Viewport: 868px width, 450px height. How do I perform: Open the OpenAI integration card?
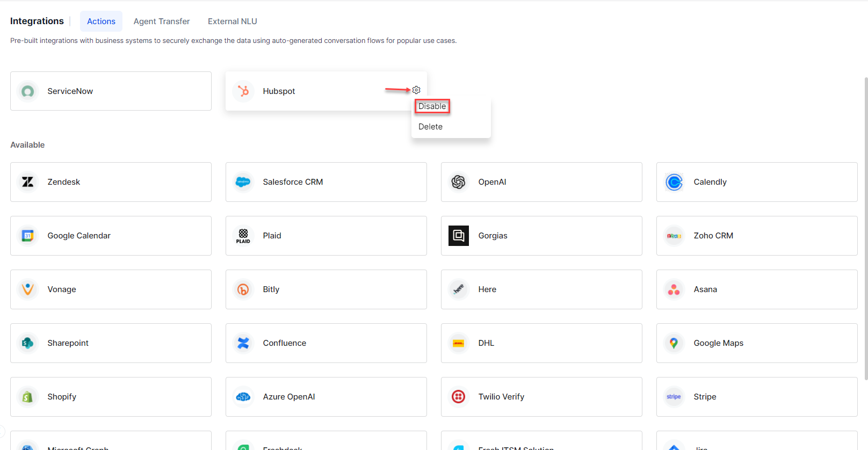(541, 182)
